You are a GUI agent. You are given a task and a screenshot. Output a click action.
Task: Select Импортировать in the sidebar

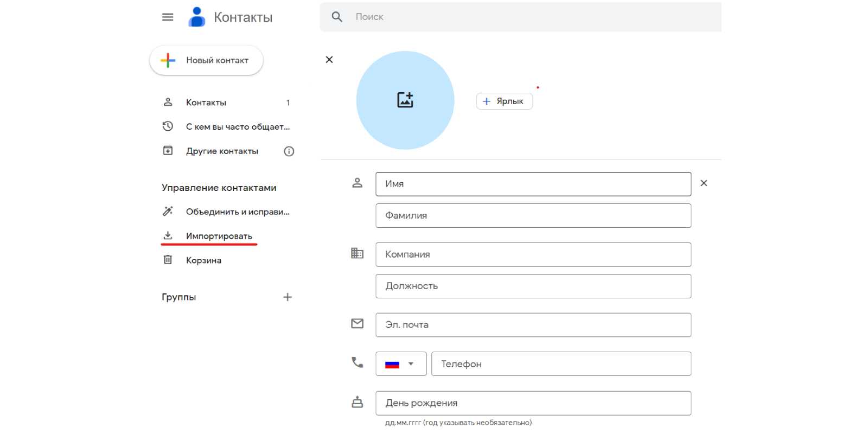pos(219,236)
